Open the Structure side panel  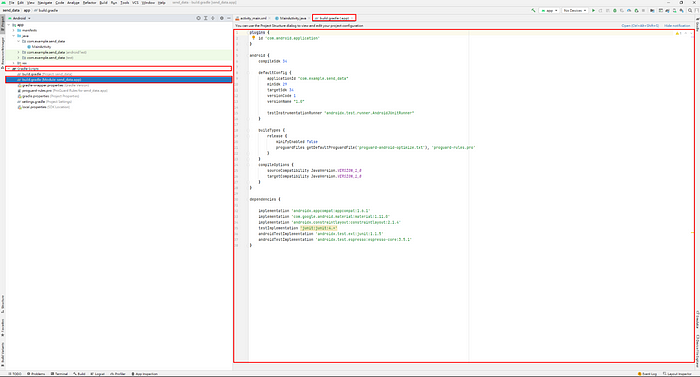(x=2, y=303)
